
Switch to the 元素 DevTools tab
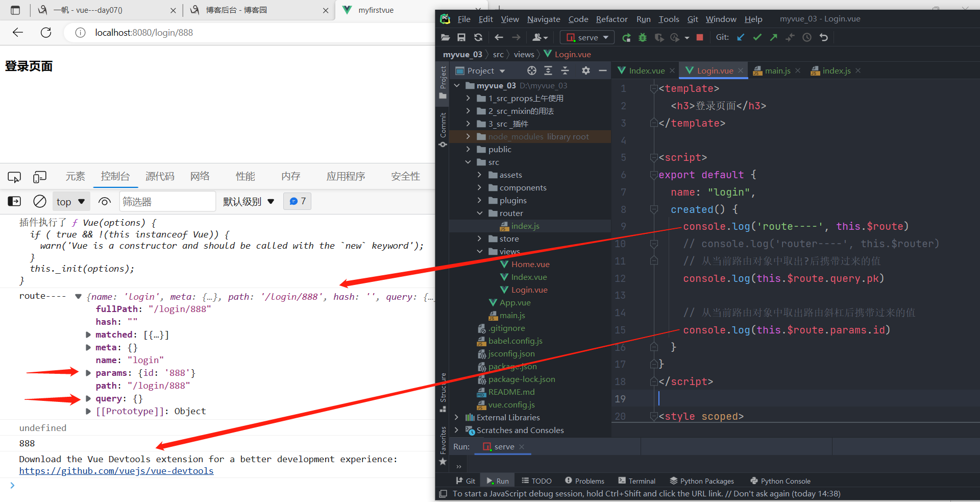coord(76,176)
